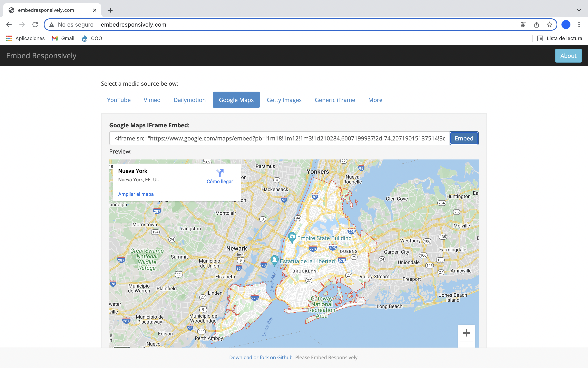Image resolution: width=588 pixels, height=368 pixels.
Task: Click the Nueva York title in info card
Action: [x=133, y=171]
